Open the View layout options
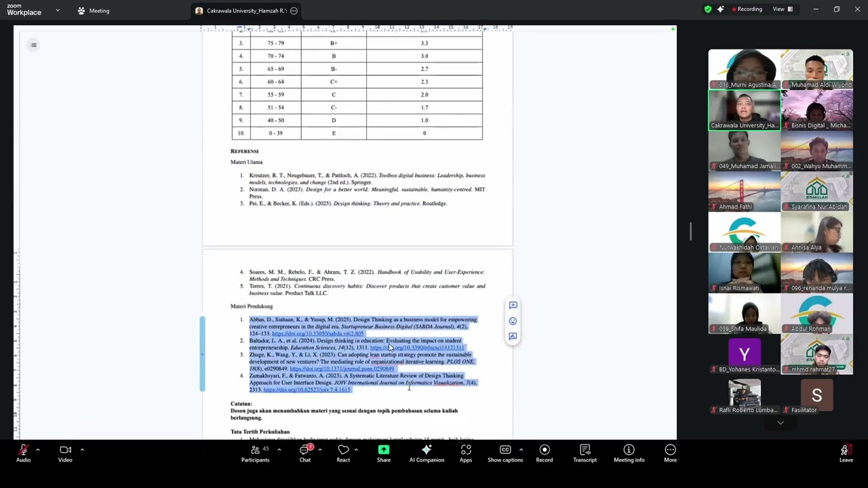This screenshot has height=488, width=868. [x=783, y=9]
